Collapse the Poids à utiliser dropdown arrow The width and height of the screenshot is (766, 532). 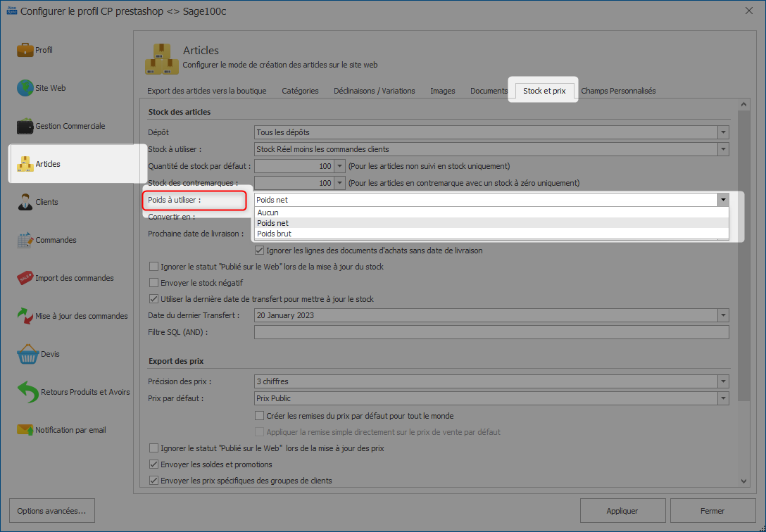tap(723, 200)
